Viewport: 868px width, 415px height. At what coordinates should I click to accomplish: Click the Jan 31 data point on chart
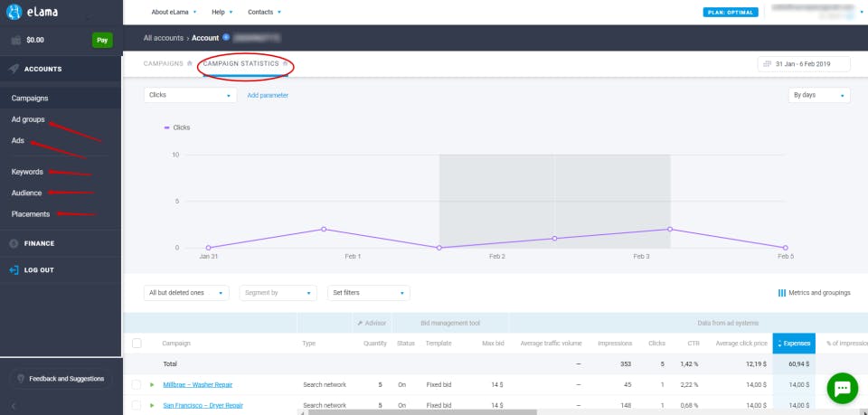coord(208,248)
